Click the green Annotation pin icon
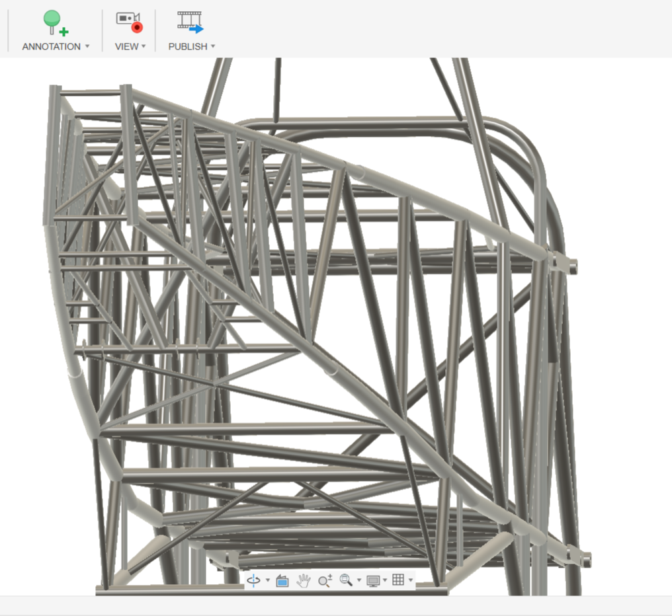This screenshot has height=616, width=672. 56,22
